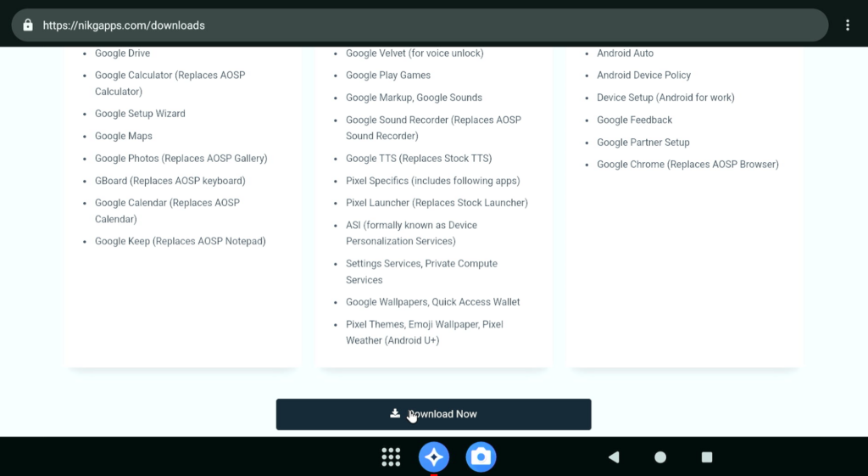Click Google Calendar (Replaces AOSP Calendar) entry
868x476 pixels.
[x=167, y=211]
